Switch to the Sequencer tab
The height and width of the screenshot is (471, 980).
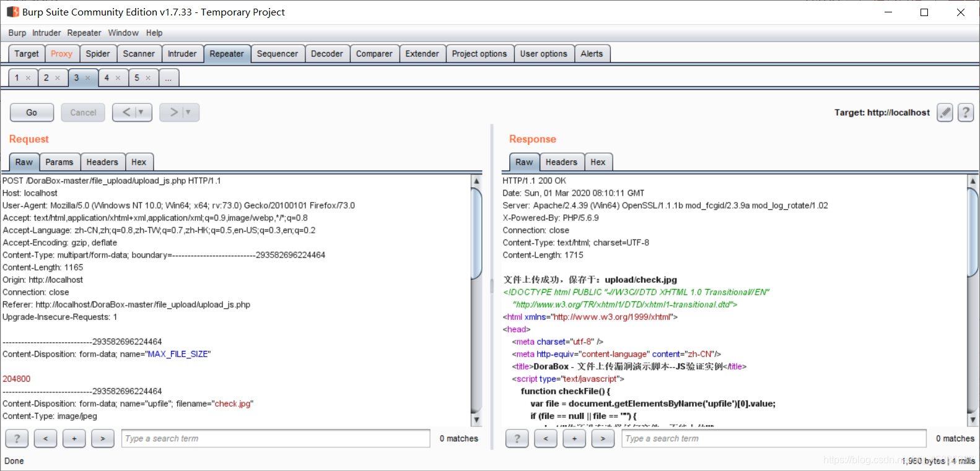coord(278,54)
